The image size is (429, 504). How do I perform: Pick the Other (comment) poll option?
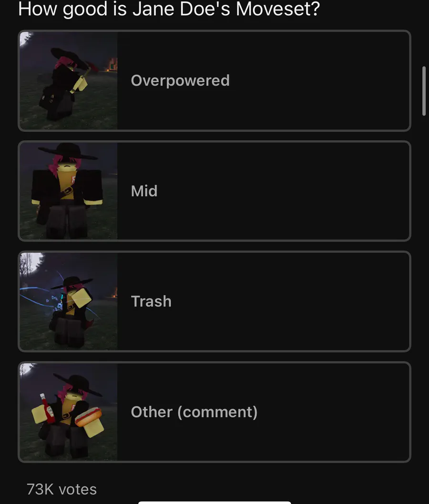[x=214, y=412]
